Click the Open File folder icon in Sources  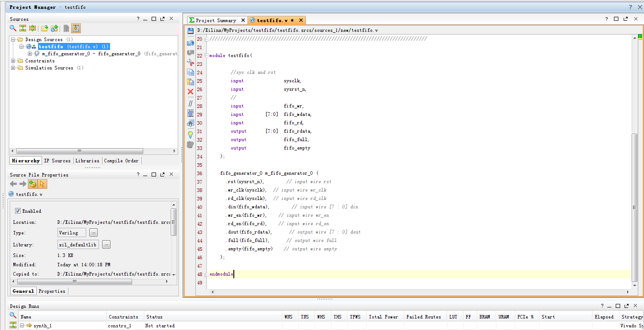pos(44,28)
